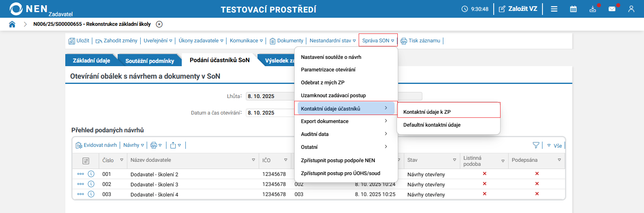644x213 pixels.
Task: Open the messages envelope icon
Action: 612,9
